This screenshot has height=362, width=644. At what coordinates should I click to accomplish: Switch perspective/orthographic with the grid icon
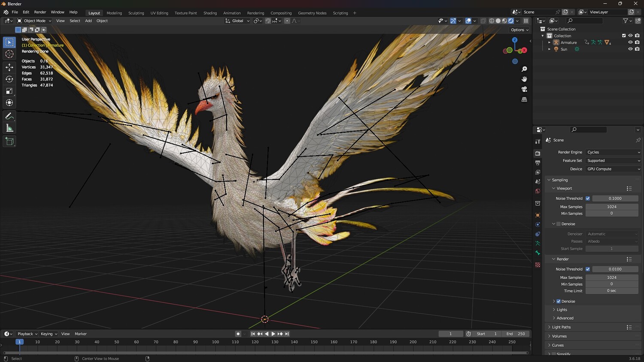524,100
